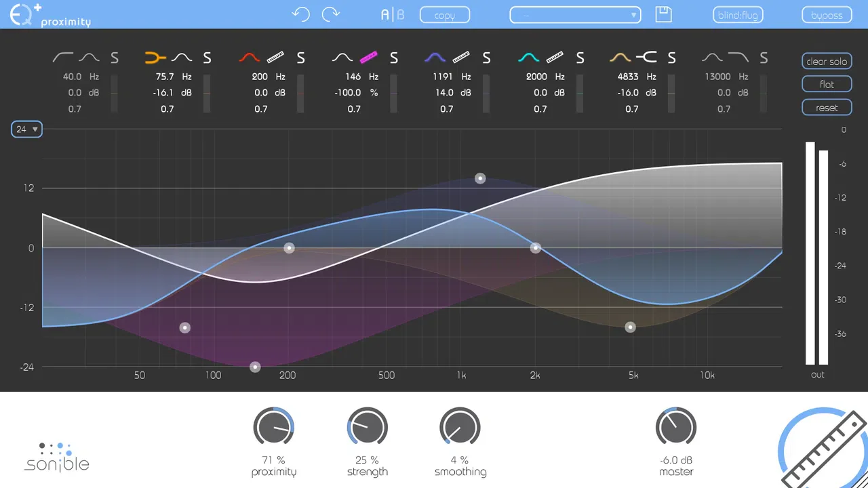Click the copy button
868x488 pixels.
(445, 15)
